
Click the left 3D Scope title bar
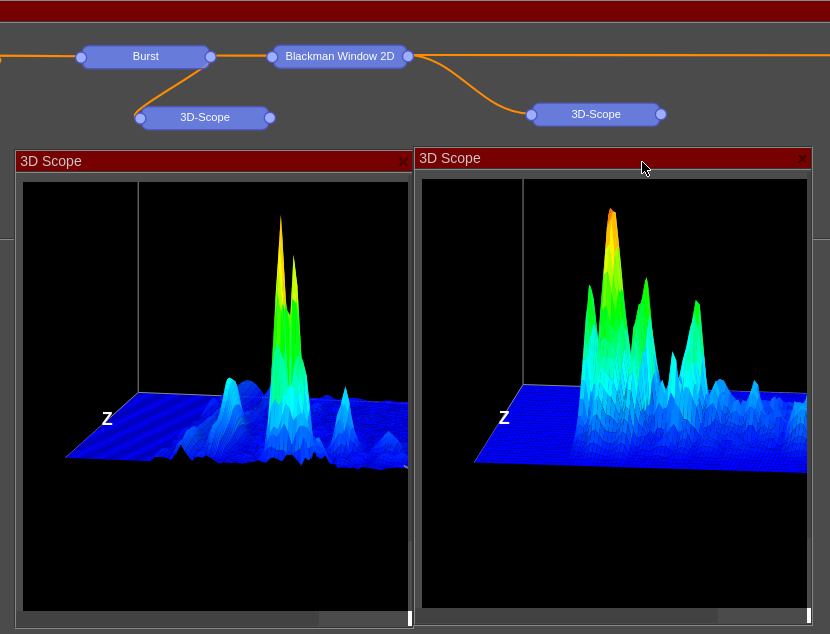(200, 161)
